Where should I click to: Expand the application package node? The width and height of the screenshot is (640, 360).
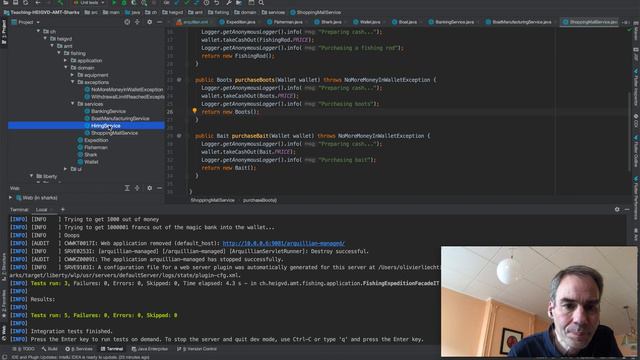click(66, 60)
